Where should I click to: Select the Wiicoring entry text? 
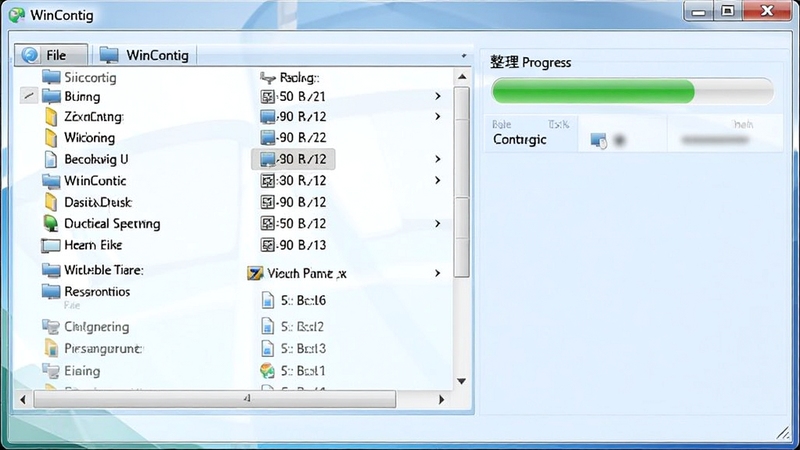pyautogui.click(x=89, y=138)
